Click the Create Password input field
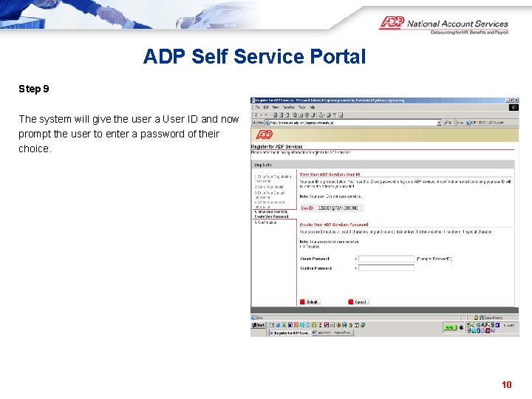Viewport: 532px width, 399px height. (386, 259)
